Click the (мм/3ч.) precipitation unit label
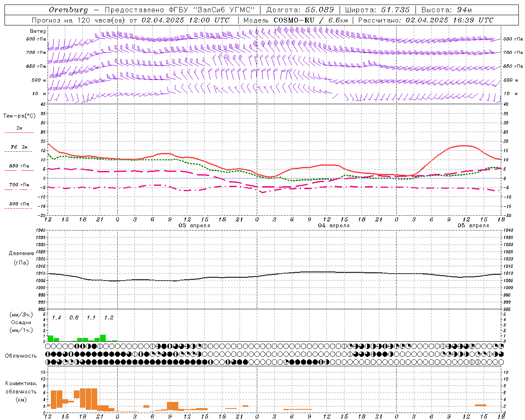 click(x=21, y=315)
